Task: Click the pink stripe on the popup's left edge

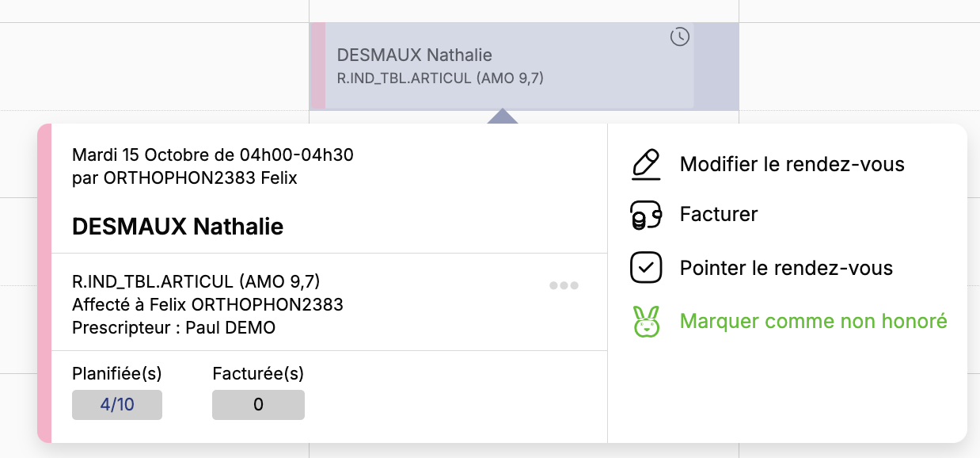Action: coord(44,283)
